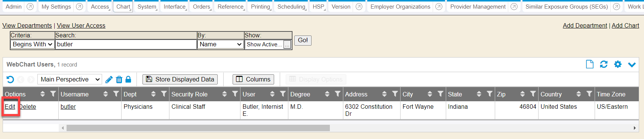The width and height of the screenshot is (644, 139).
Task: Open the Begins With criteria dropdown
Action: pos(33,44)
